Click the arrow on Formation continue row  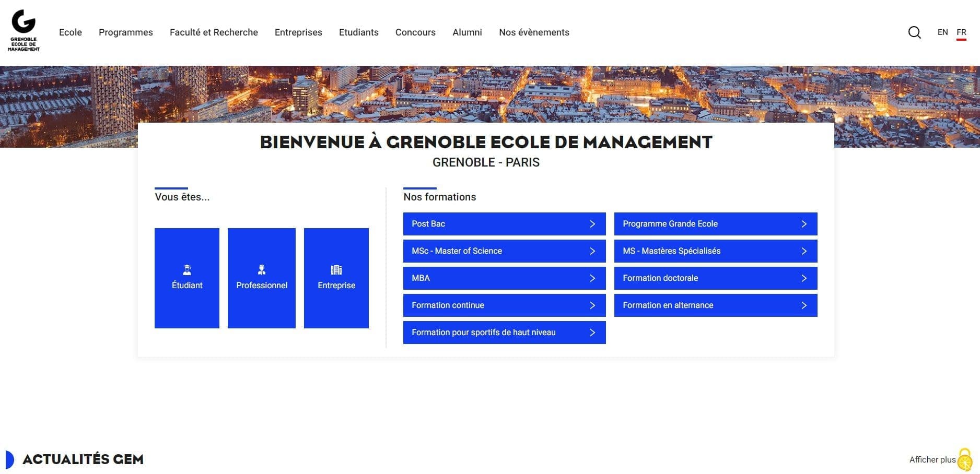click(592, 305)
